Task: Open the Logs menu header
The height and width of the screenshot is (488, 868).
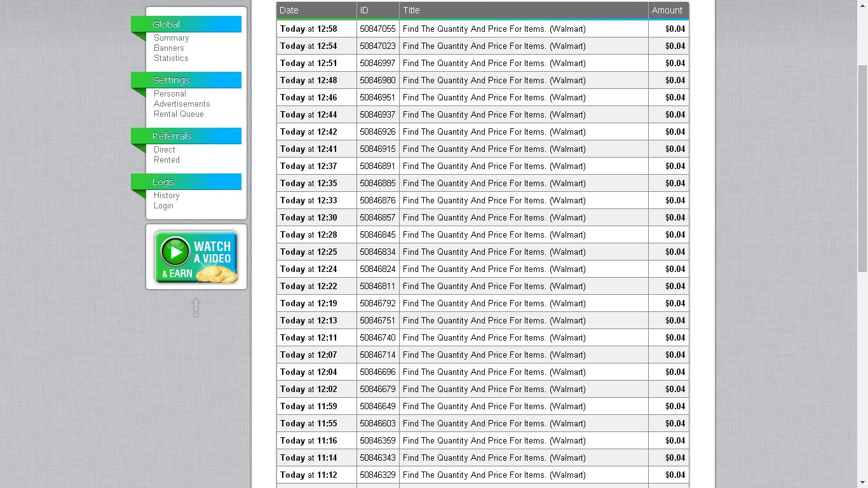Action: point(186,182)
